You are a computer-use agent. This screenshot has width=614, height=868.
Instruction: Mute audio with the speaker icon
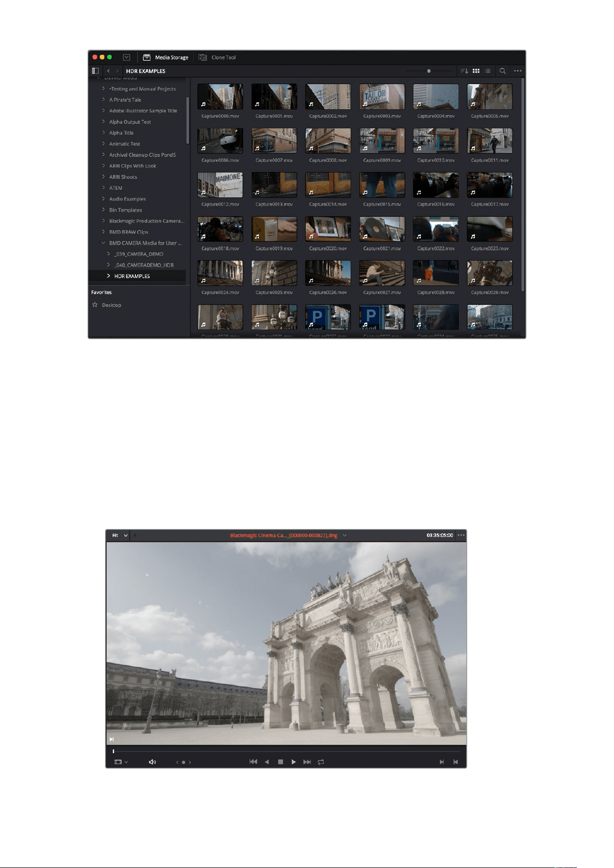[152, 762]
